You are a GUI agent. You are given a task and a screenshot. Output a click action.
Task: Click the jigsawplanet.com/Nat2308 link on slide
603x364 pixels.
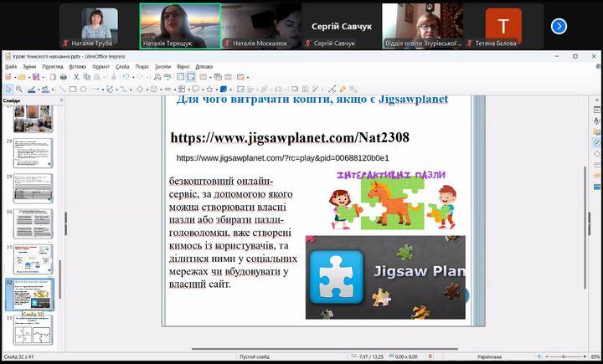pos(290,137)
